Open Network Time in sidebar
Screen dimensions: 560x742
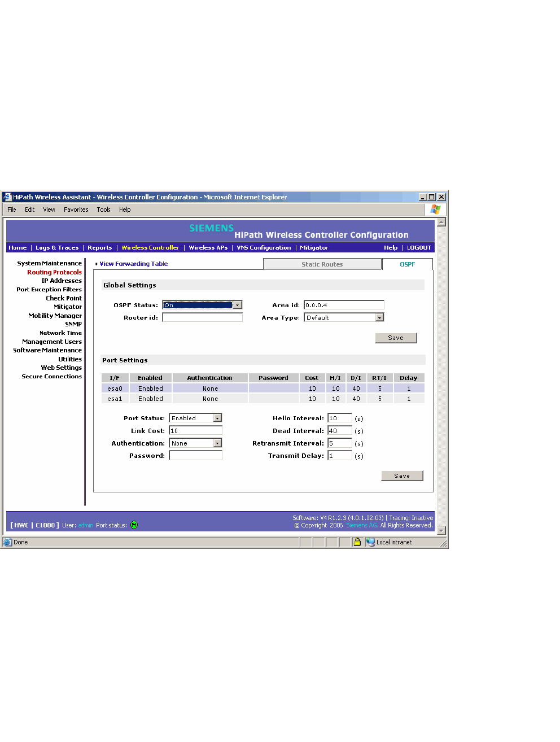[60, 333]
